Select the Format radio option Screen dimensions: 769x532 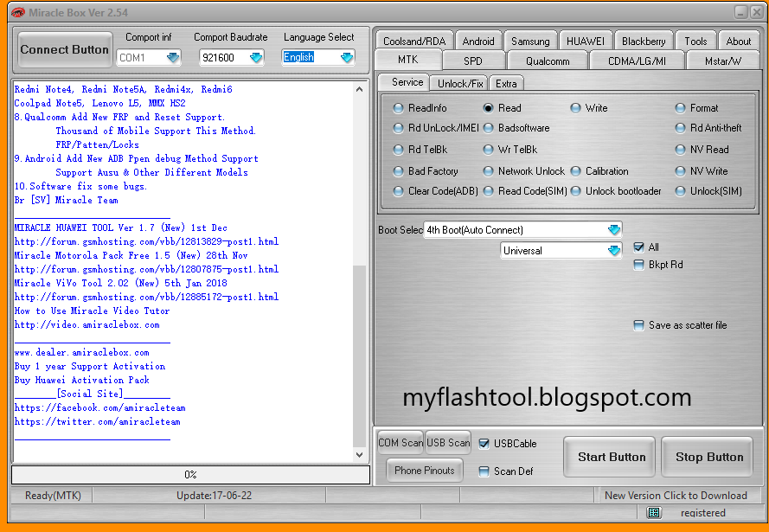pos(697,108)
